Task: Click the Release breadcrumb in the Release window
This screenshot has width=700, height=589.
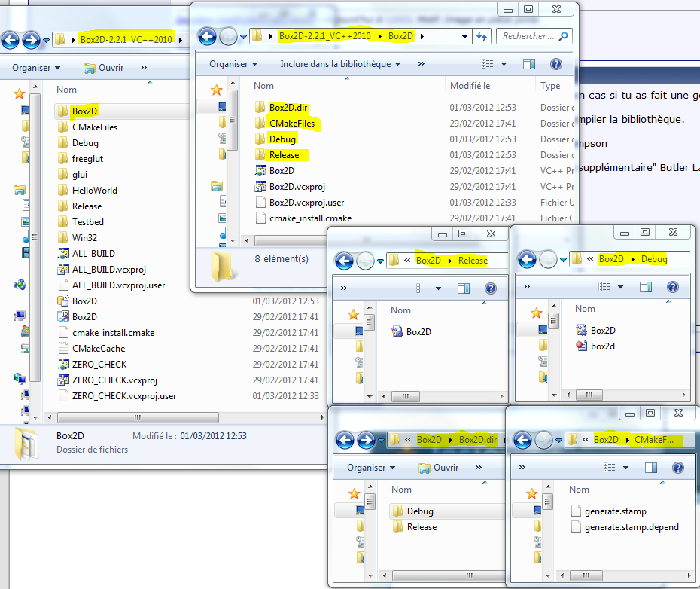Action: [473, 261]
